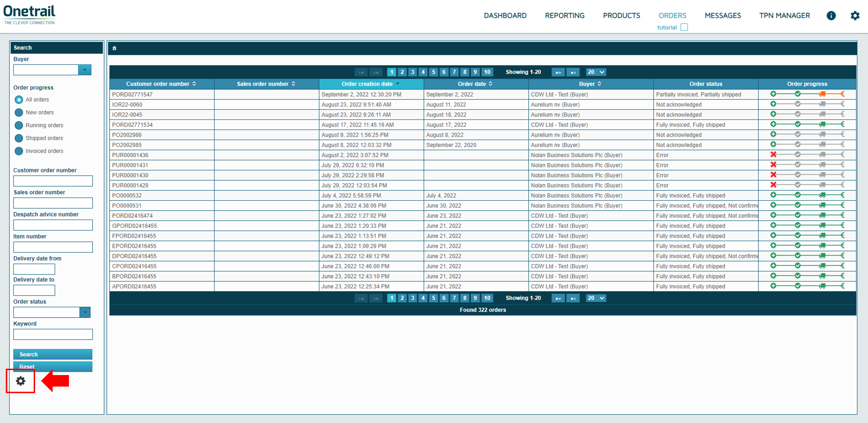Select the New orders radio button
Viewport: 868px width, 423px height.
(x=19, y=112)
